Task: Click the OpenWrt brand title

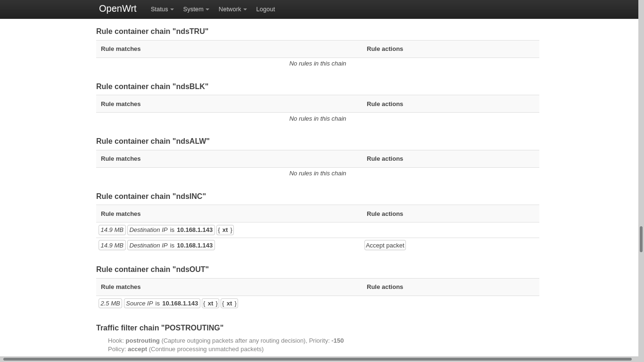Action: [x=117, y=8]
